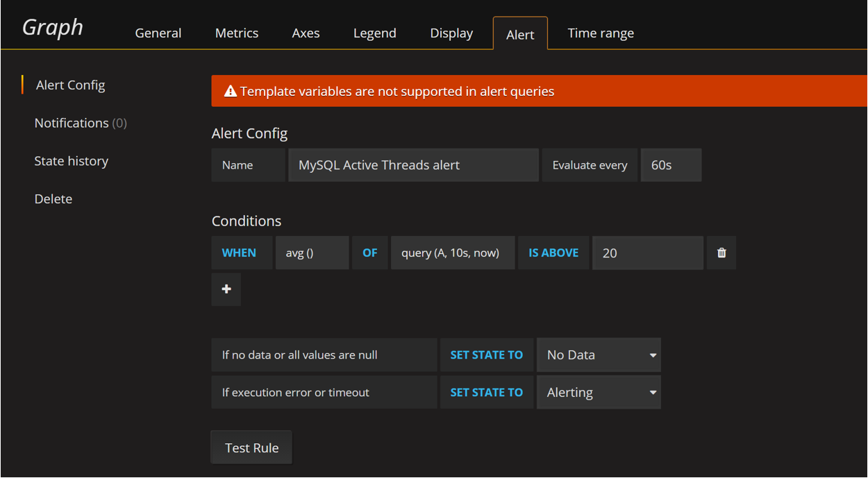Delete condition with the trash icon
Screen dimensions: 868x478
[x=721, y=253]
